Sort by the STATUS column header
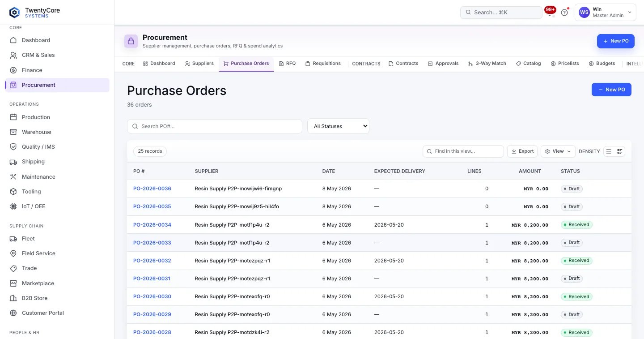 click(x=570, y=171)
